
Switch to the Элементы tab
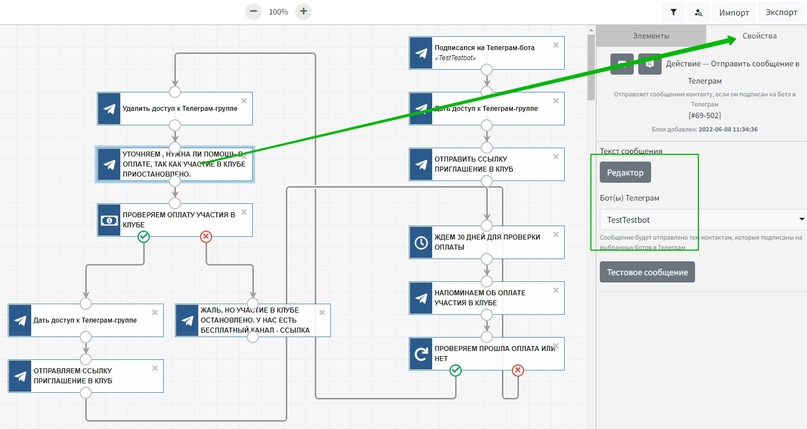pos(651,36)
